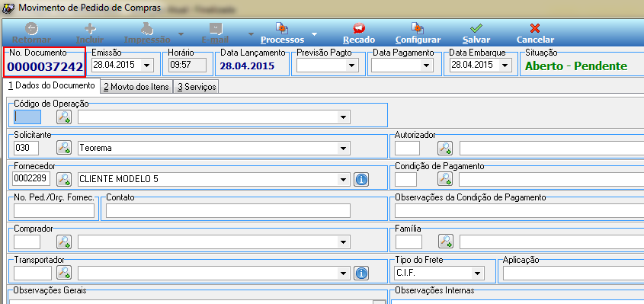644x304 pixels.
Task: Click the Fornecedor code field 0002289
Action: click(x=32, y=179)
